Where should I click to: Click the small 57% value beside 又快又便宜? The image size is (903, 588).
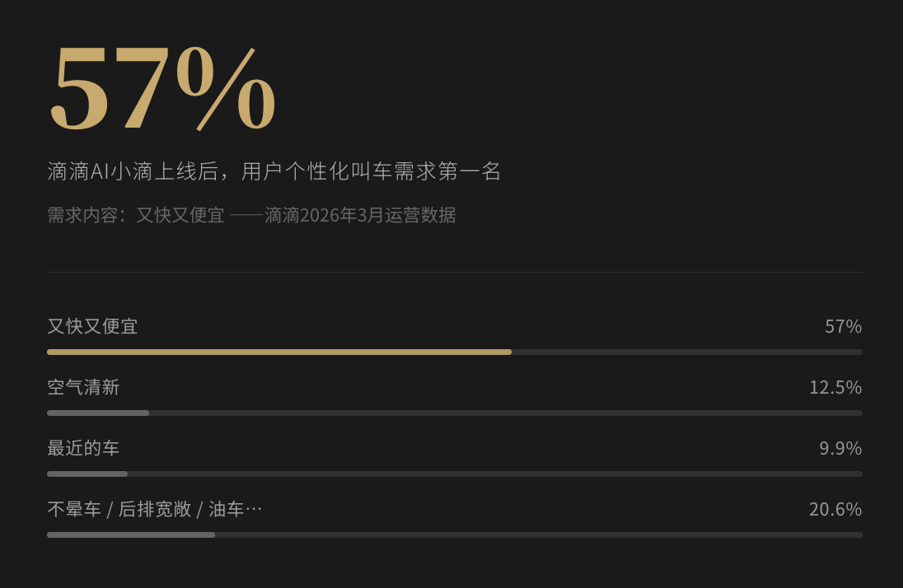pos(843,326)
